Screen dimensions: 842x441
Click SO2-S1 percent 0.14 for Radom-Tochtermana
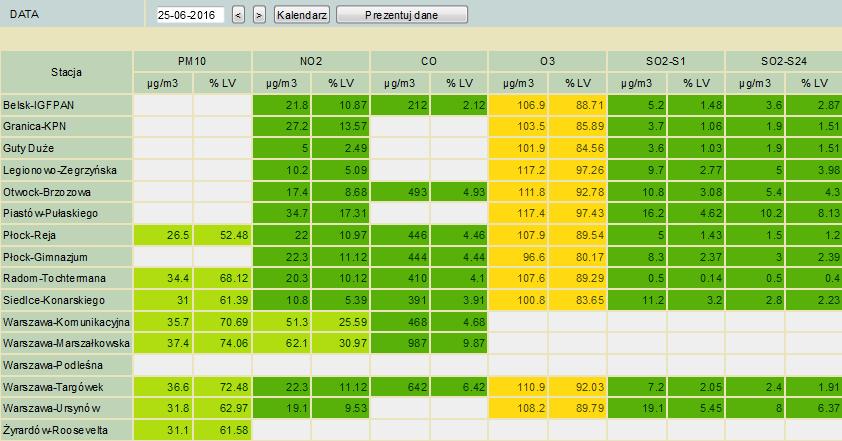coord(695,278)
